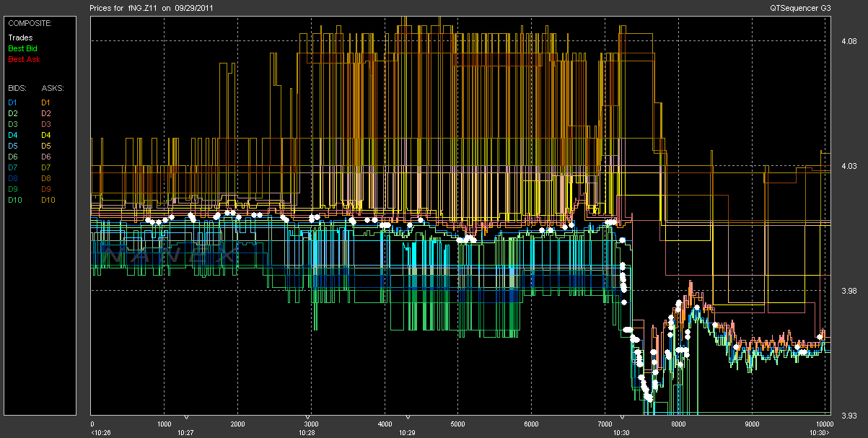The width and height of the screenshot is (868, 438).
Task: Click D4 in the BIDS column
Action: 12,135
